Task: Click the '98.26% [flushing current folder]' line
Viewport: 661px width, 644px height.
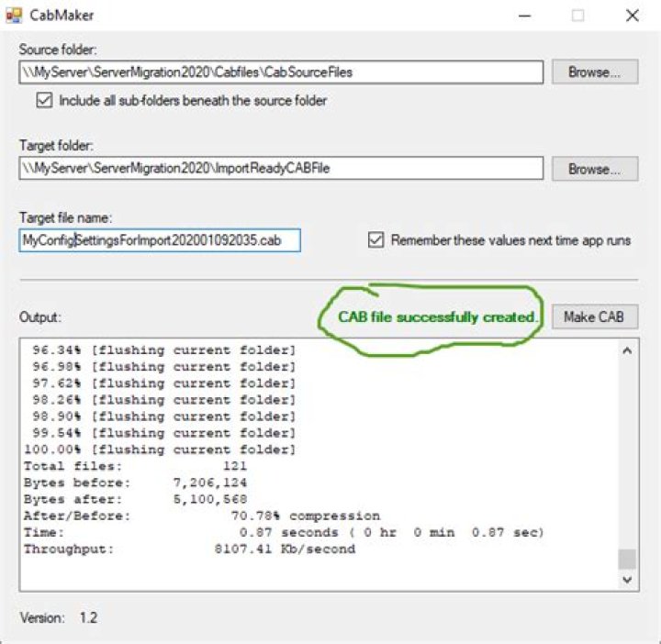Action: click(x=164, y=400)
